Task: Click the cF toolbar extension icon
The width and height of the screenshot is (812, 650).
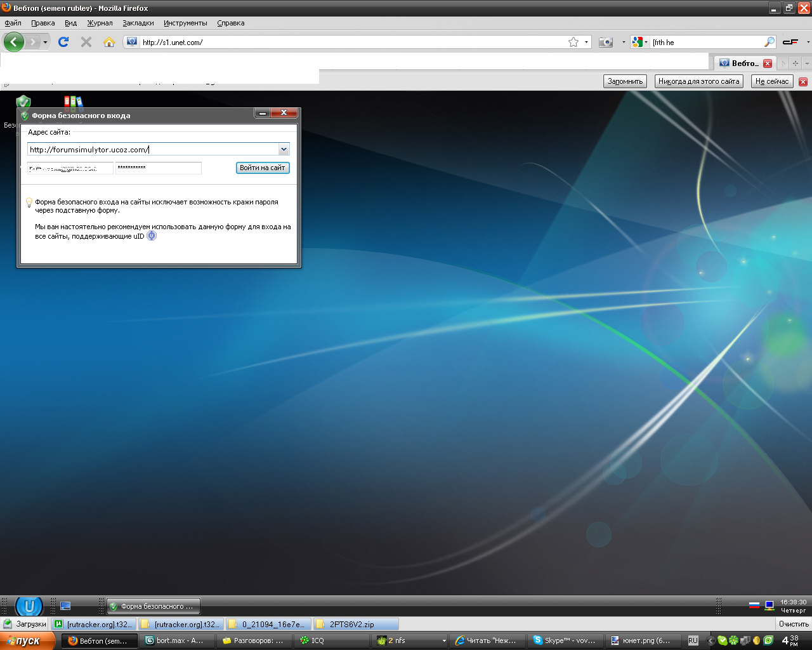Action: [790, 42]
